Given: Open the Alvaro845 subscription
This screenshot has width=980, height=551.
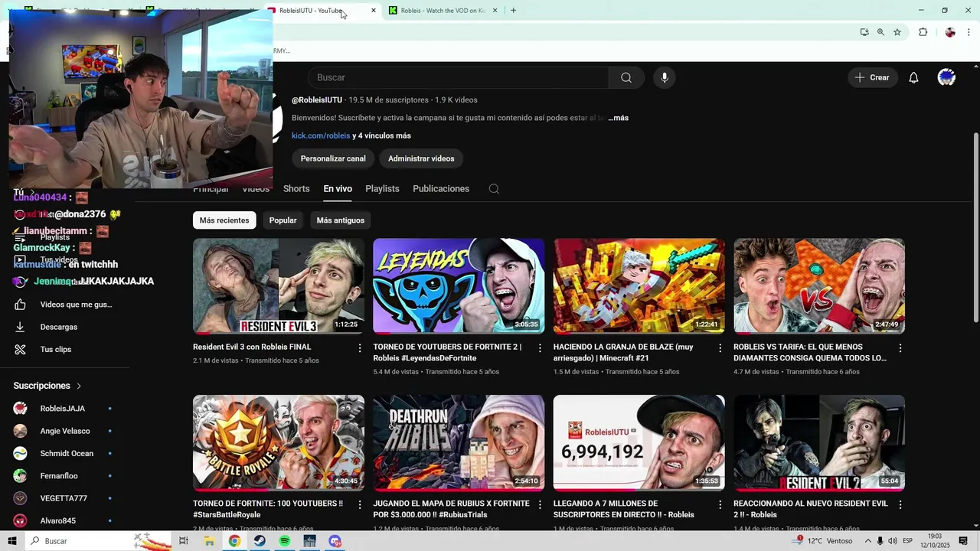Looking at the screenshot, I should coord(65,521).
